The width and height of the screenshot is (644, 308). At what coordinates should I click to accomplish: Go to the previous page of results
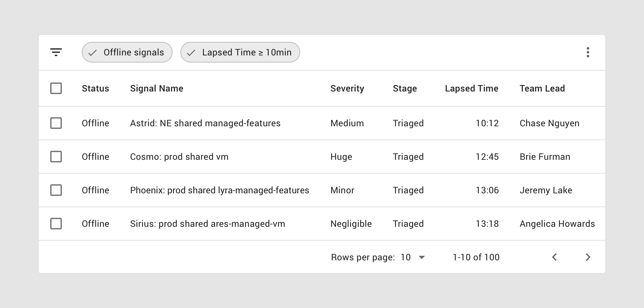[554, 257]
